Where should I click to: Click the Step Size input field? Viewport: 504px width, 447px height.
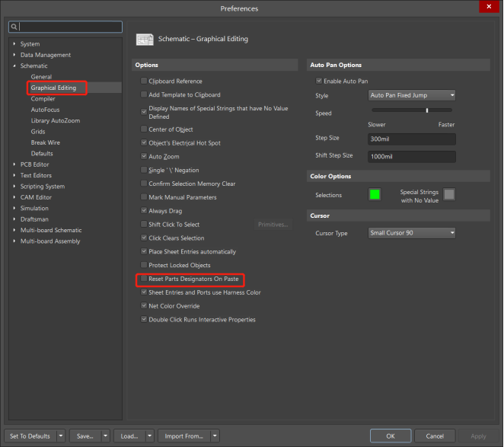[x=411, y=139]
